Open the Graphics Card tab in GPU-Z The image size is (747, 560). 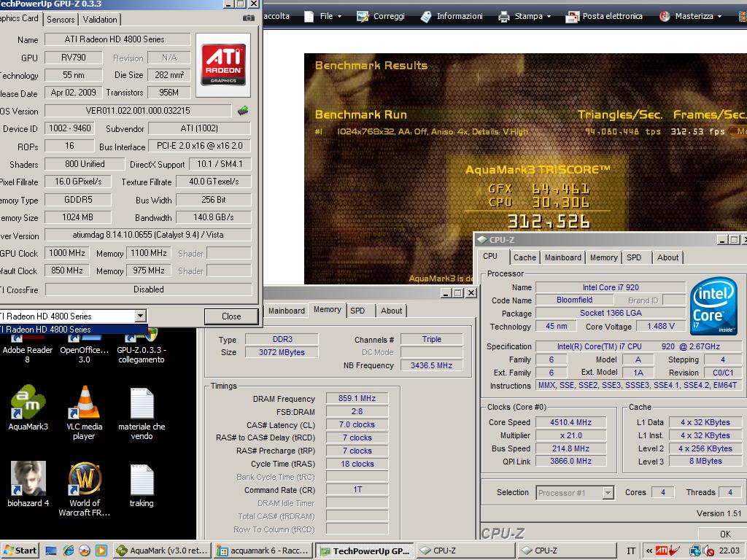pyautogui.click(x=19, y=18)
